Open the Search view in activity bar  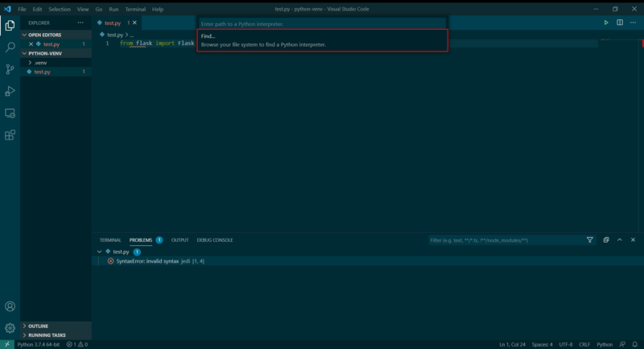tap(10, 48)
